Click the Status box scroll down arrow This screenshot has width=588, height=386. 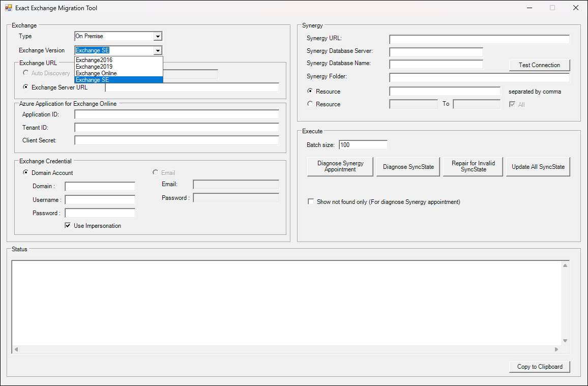565,341
